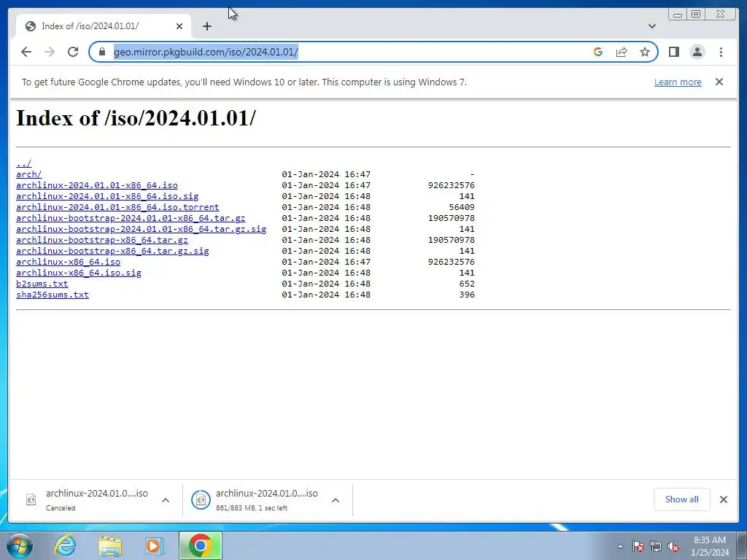Screen dimensions: 747x560
Task: Open the tab search dropdown chevron
Action: pyautogui.click(x=652, y=26)
